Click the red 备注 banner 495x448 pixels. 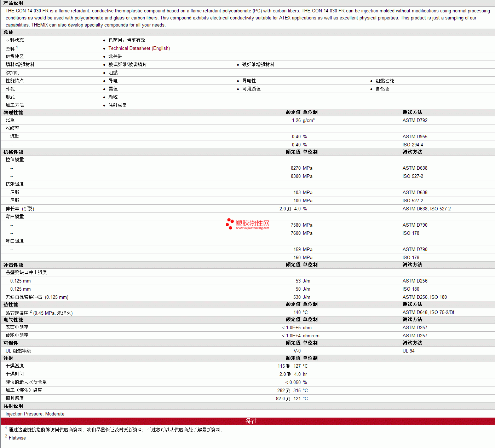click(248, 421)
